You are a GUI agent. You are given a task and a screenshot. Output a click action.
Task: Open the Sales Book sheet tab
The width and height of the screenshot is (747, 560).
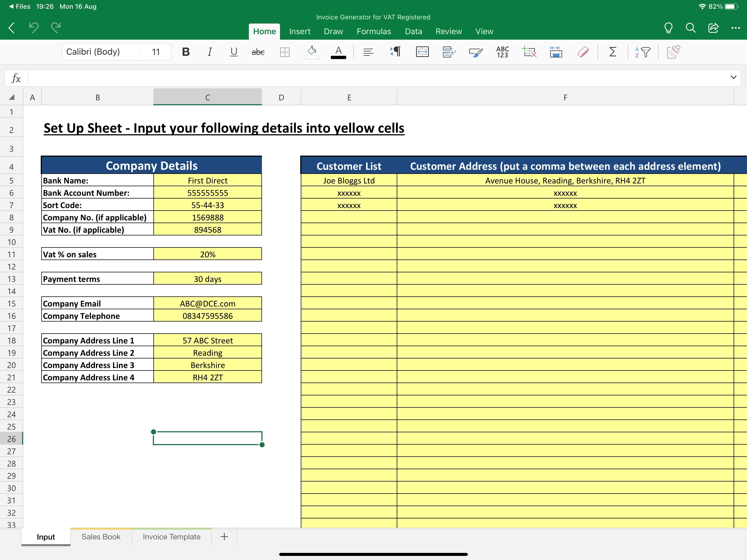[x=100, y=537]
